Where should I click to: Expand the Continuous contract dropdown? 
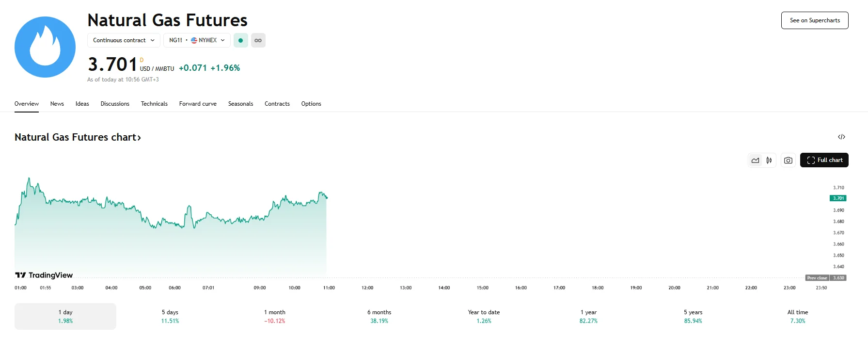pos(124,40)
